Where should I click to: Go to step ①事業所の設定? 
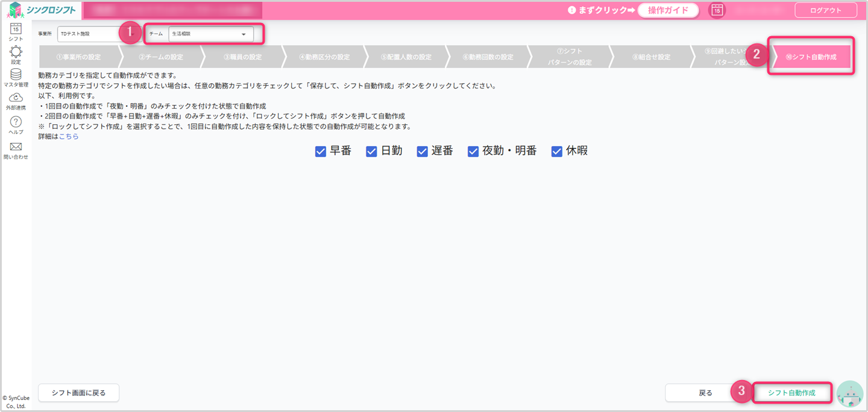click(78, 57)
